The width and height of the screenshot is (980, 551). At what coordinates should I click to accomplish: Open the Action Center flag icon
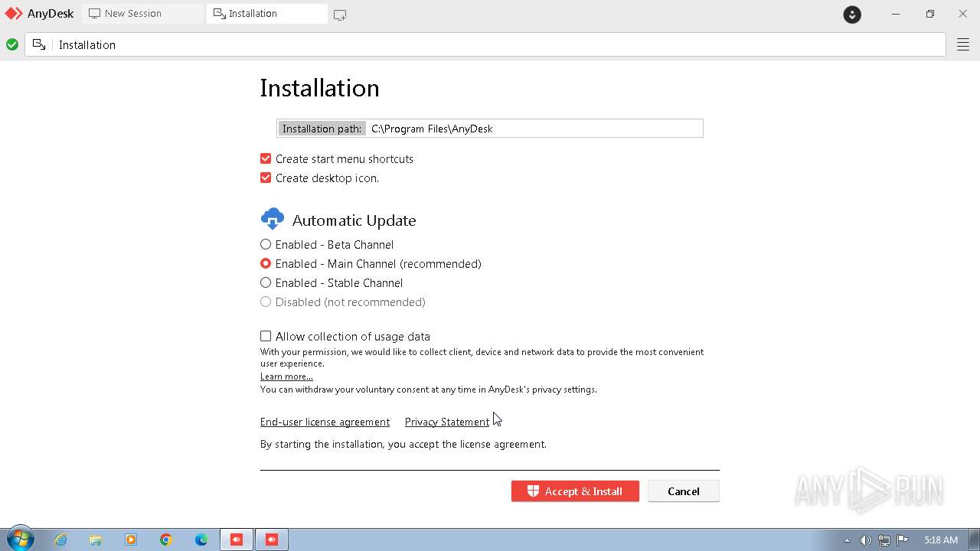coord(903,540)
